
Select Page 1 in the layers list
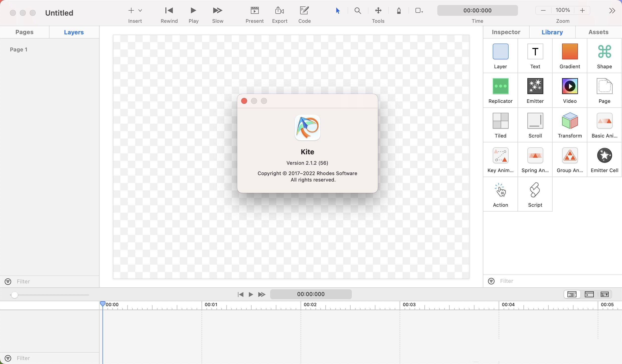pyautogui.click(x=19, y=49)
